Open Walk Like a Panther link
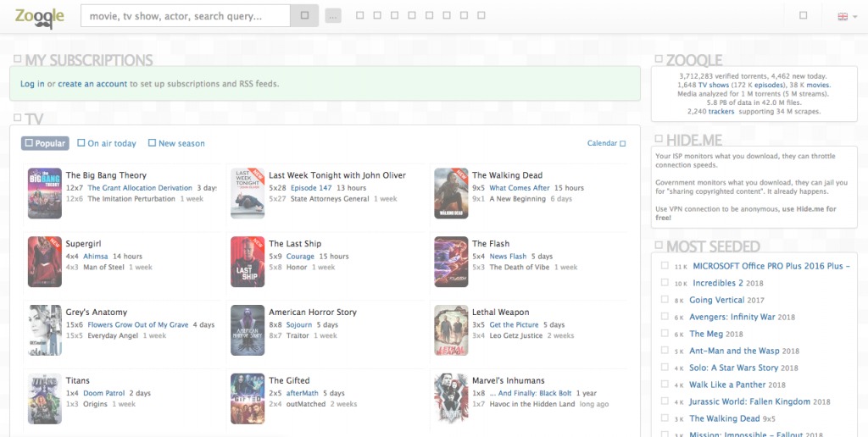 (727, 385)
